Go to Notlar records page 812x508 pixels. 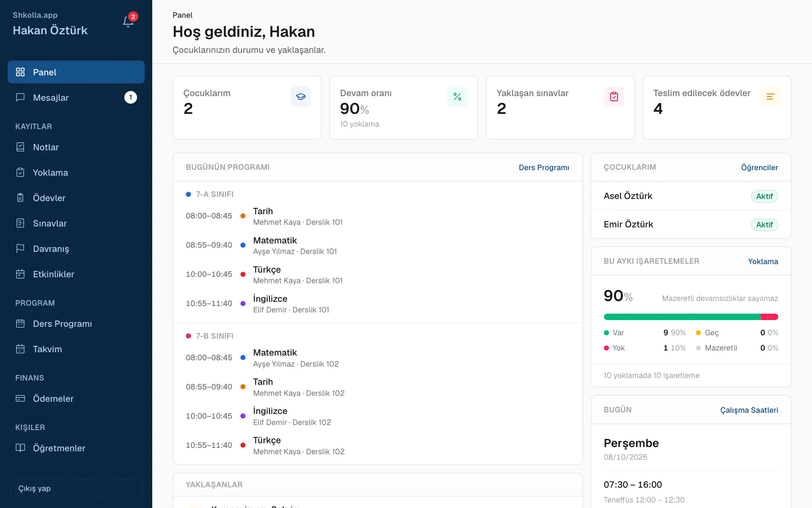pos(76,147)
